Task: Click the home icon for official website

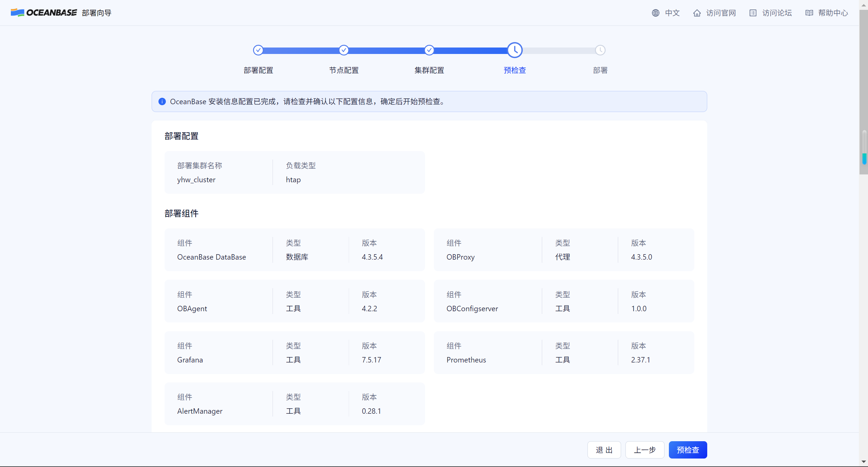Action: pyautogui.click(x=697, y=13)
